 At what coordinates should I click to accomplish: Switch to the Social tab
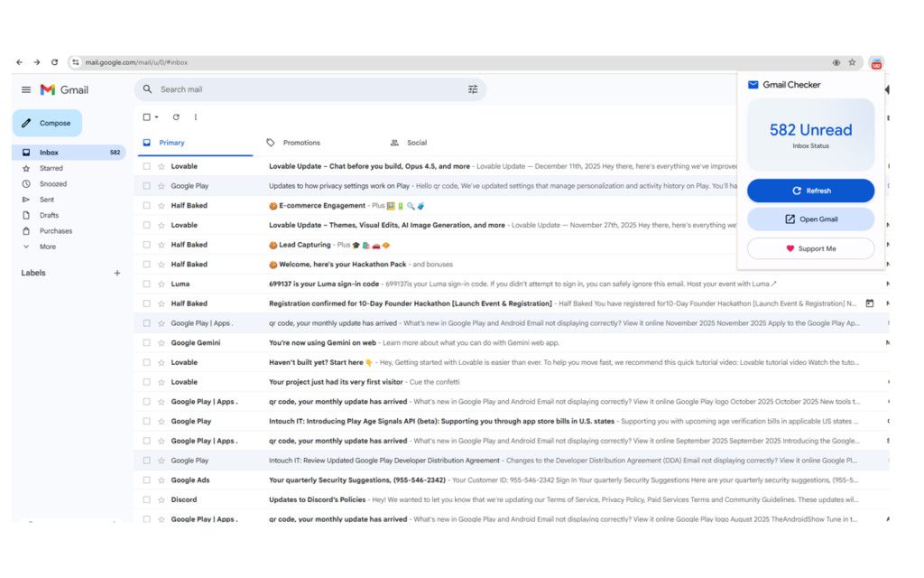pyautogui.click(x=416, y=143)
